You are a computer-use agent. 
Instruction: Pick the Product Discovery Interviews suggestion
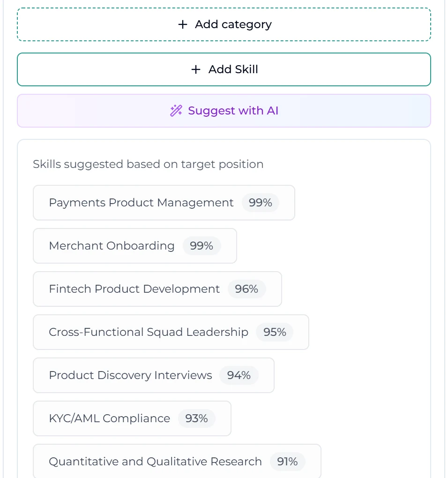[154, 375]
